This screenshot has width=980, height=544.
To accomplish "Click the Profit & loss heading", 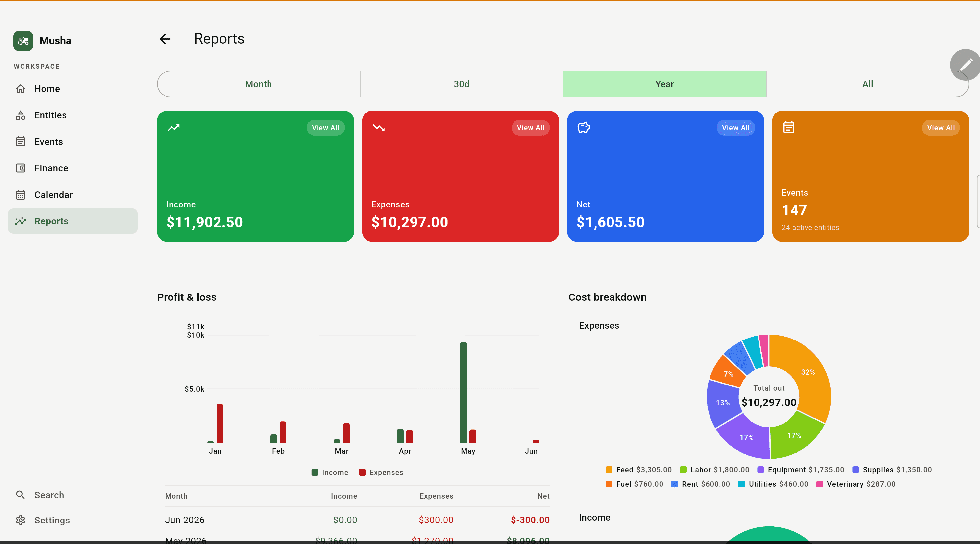I will pyautogui.click(x=186, y=297).
